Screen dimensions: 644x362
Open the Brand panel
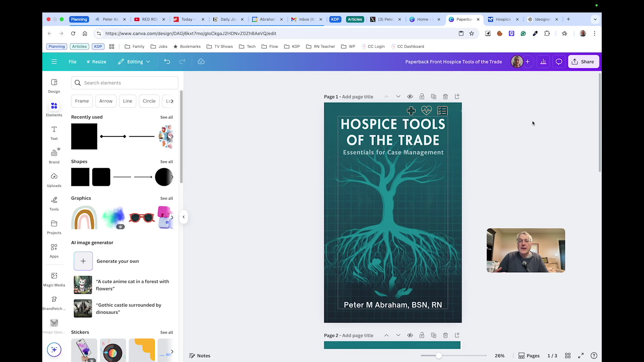coord(54,155)
